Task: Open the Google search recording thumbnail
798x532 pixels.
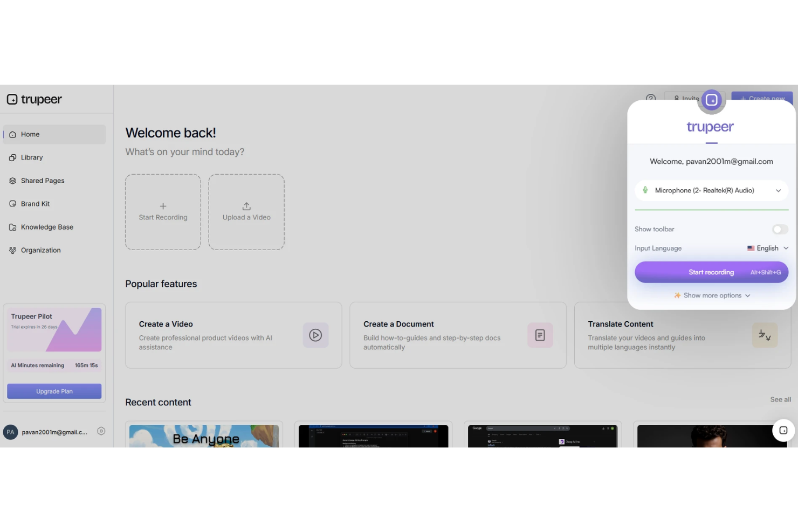Action: coord(542,436)
